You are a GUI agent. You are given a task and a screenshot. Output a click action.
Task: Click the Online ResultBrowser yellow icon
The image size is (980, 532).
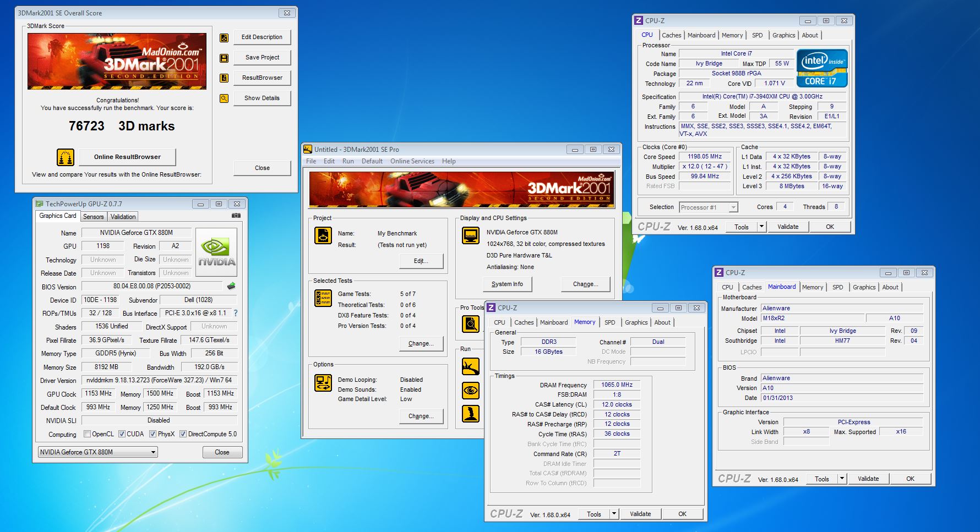coord(66,157)
